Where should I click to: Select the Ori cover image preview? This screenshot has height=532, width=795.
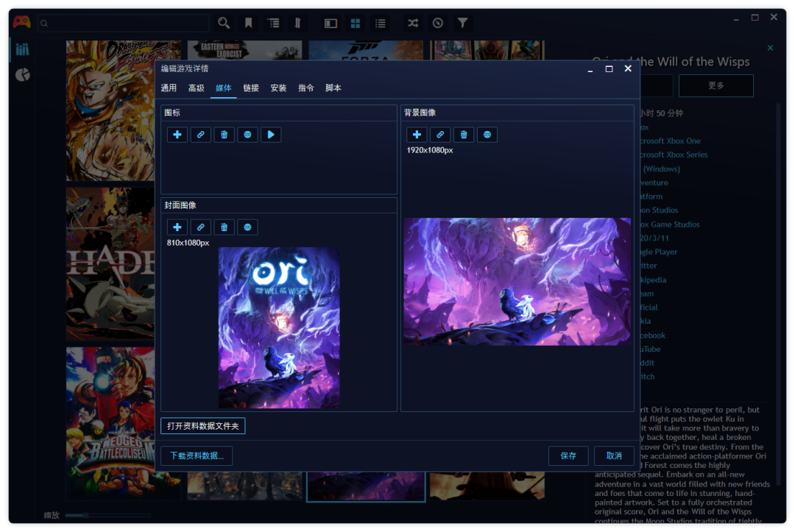pyautogui.click(x=279, y=328)
